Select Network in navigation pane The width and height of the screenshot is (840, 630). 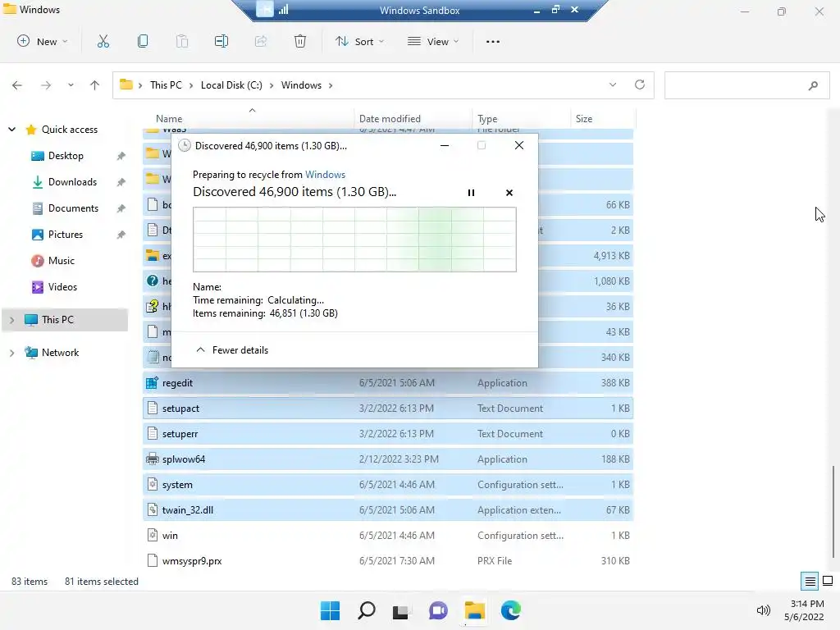coord(60,353)
